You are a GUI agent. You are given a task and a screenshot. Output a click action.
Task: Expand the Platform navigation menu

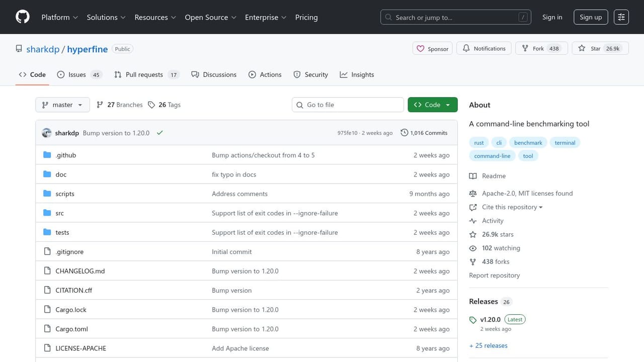[59, 17]
